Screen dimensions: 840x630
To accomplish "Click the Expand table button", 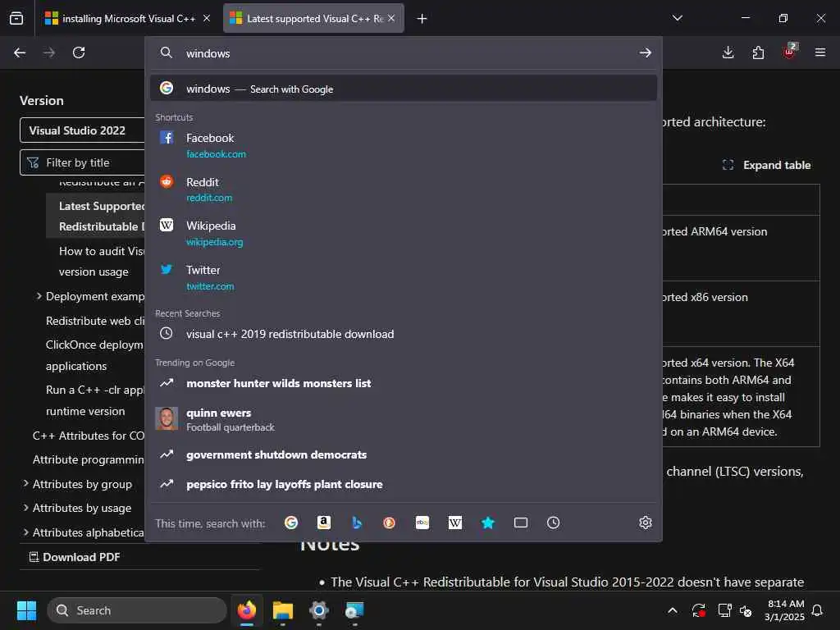I will tap(767, 165).
